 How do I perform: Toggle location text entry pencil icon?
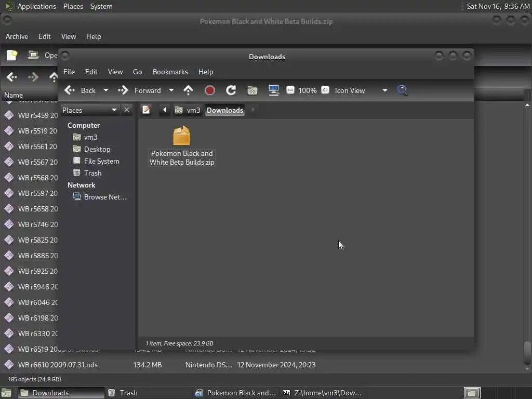point(146,110)
